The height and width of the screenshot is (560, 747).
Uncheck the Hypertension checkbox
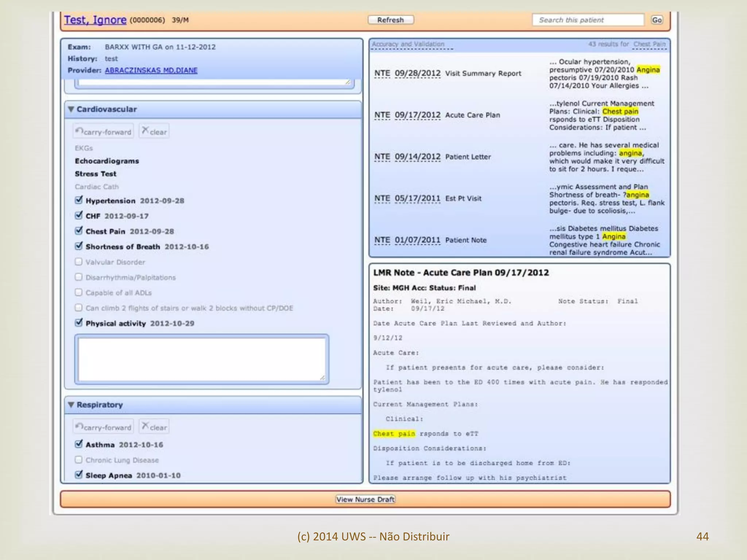[78, 200]
